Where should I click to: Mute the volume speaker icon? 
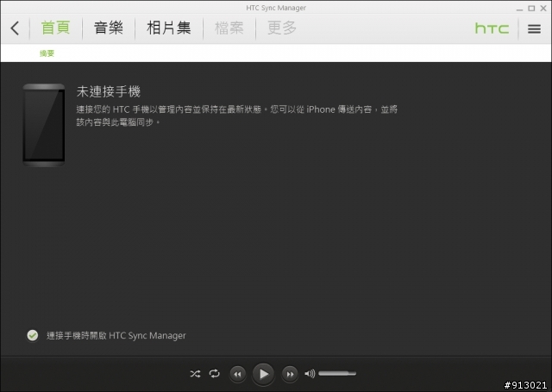(310, 374)
